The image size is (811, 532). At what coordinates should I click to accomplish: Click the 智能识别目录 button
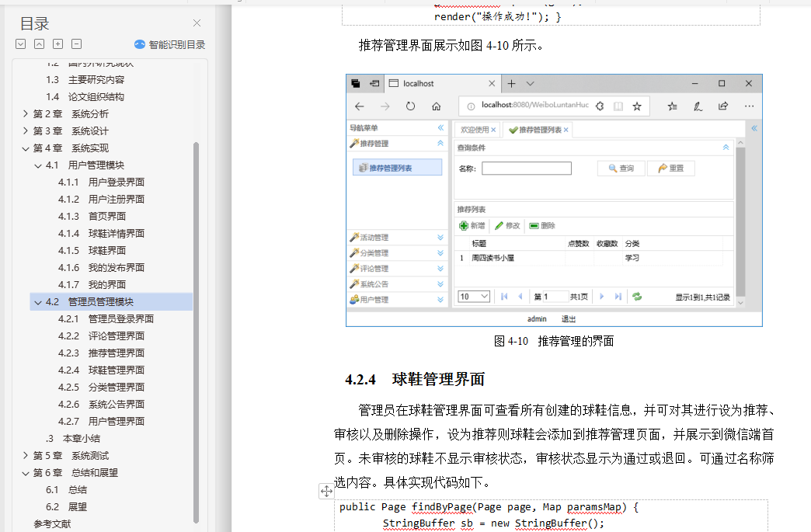(169, 44)
